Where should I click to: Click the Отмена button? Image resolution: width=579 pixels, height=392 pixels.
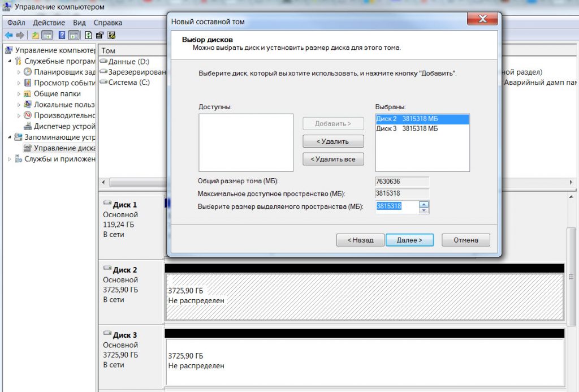(465, 240)
